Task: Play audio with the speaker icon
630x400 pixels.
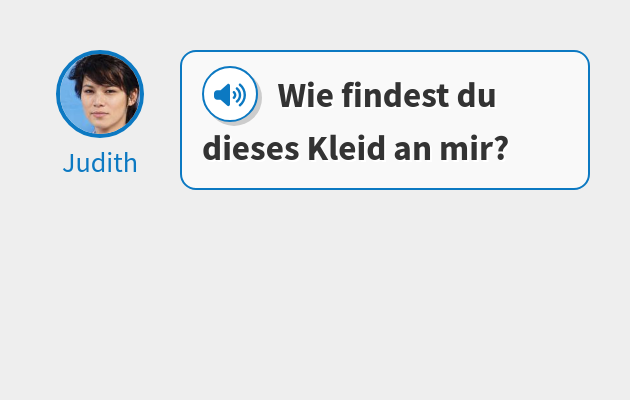Action: click(x=230, y=94)
